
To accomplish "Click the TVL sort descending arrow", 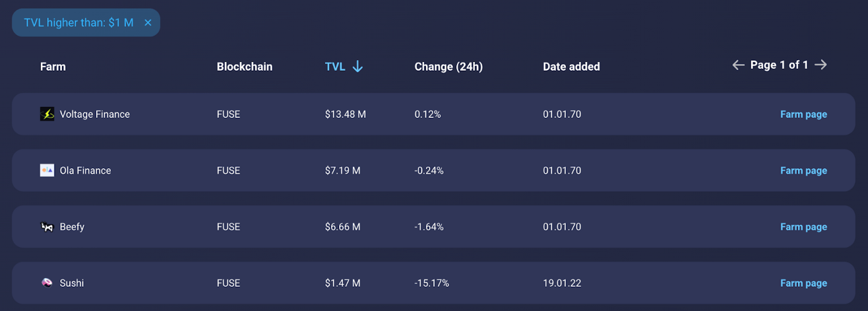I will pyautogui.click(x=357, y=66).
